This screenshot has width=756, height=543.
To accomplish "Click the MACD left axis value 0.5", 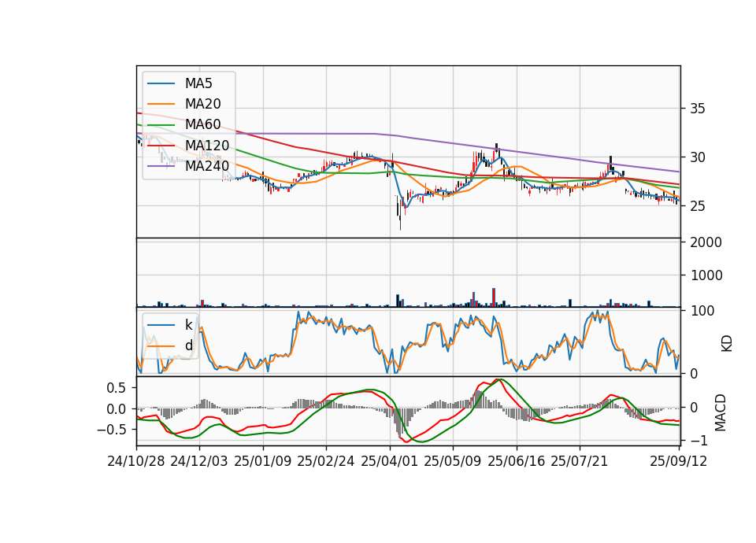I will coord(117,388).
